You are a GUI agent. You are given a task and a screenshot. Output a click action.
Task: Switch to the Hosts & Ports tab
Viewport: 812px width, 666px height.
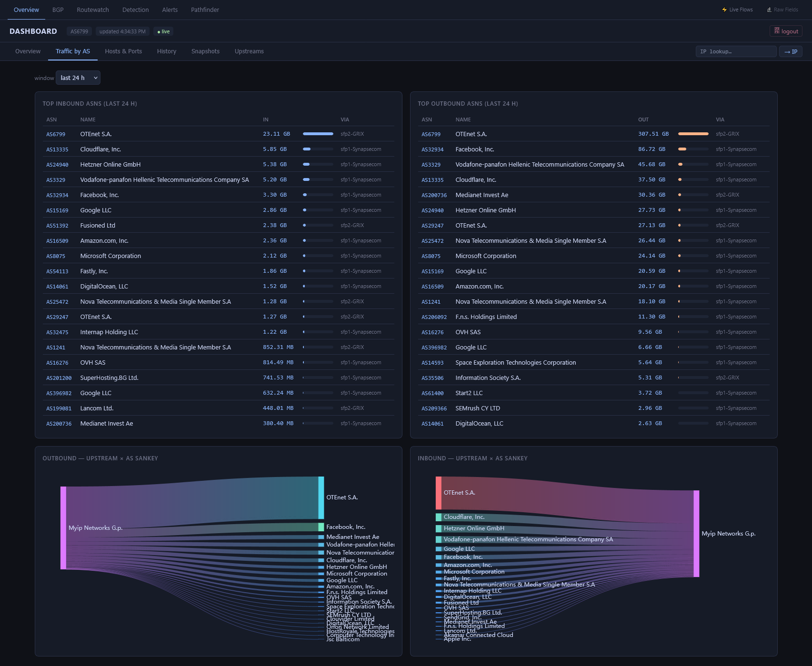point(123,51)
